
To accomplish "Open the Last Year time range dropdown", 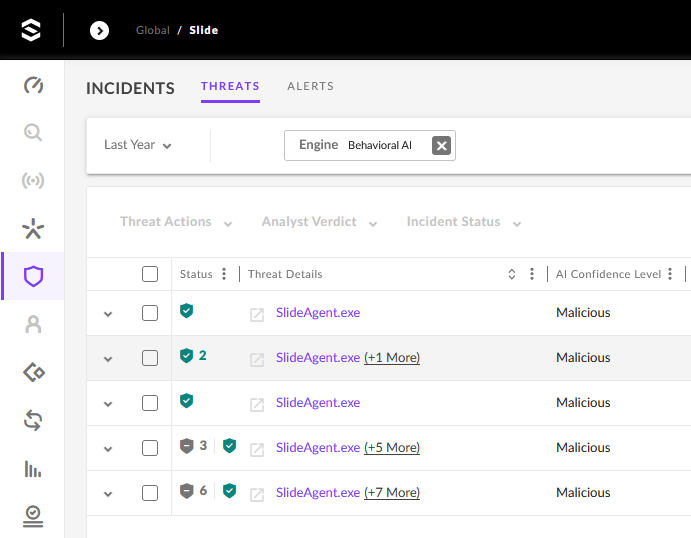I will click(138, 145).
